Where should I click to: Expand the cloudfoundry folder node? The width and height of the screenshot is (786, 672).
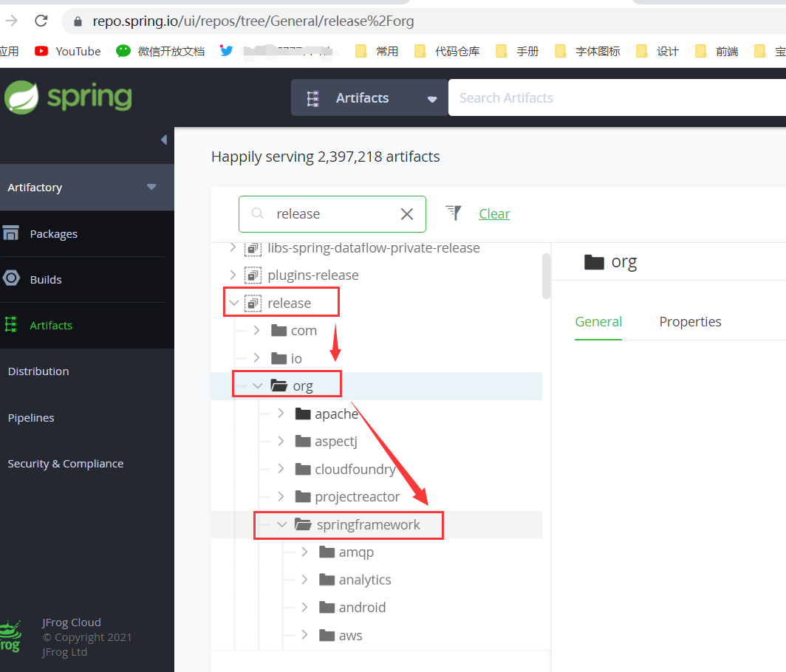point(281,468)
